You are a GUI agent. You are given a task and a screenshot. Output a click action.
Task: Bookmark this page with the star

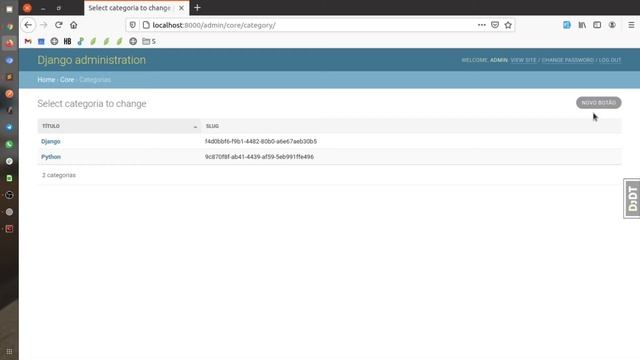(x=508, y=25)
